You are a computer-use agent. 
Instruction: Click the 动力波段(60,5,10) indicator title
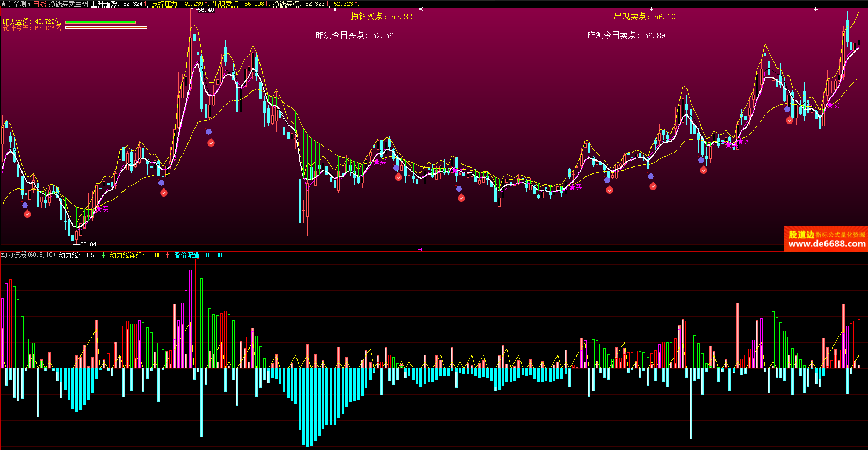pos(28,255)
